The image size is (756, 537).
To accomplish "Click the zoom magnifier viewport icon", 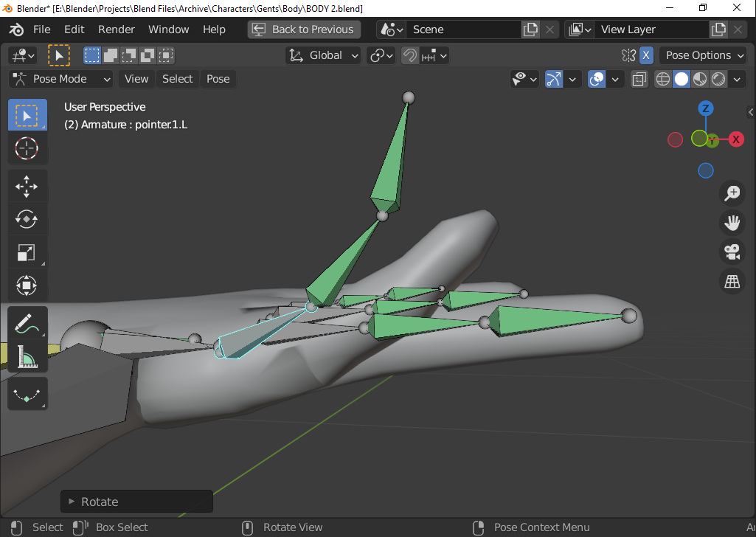I will coord(732,193).
